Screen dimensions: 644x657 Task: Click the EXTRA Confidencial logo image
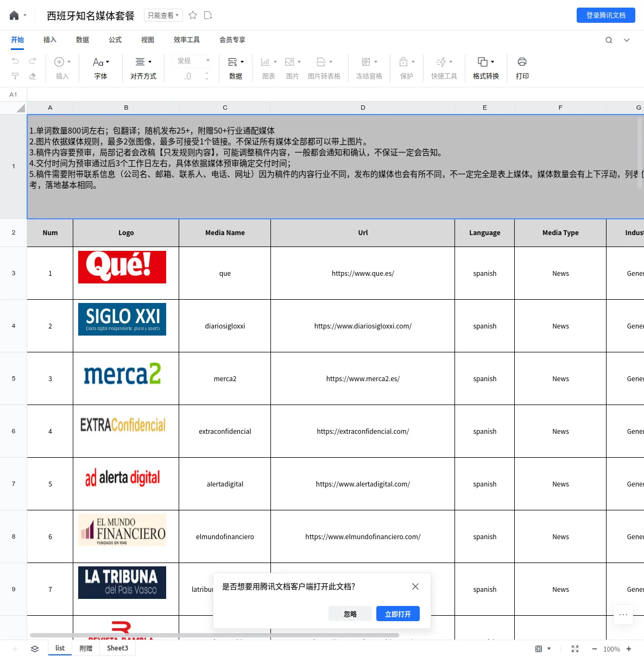click(123, 425)
